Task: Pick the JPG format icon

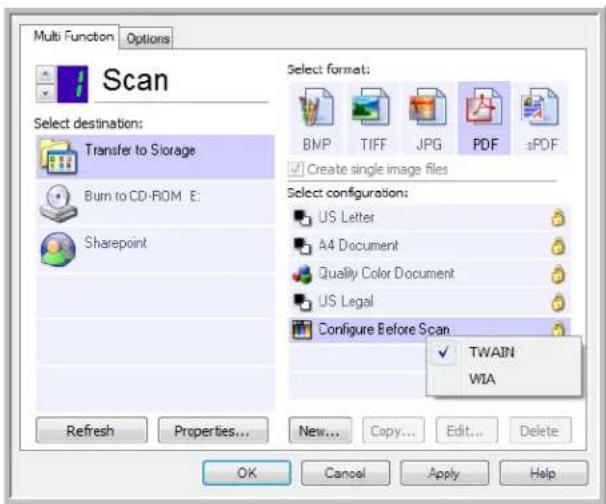Action: point(428,107)
